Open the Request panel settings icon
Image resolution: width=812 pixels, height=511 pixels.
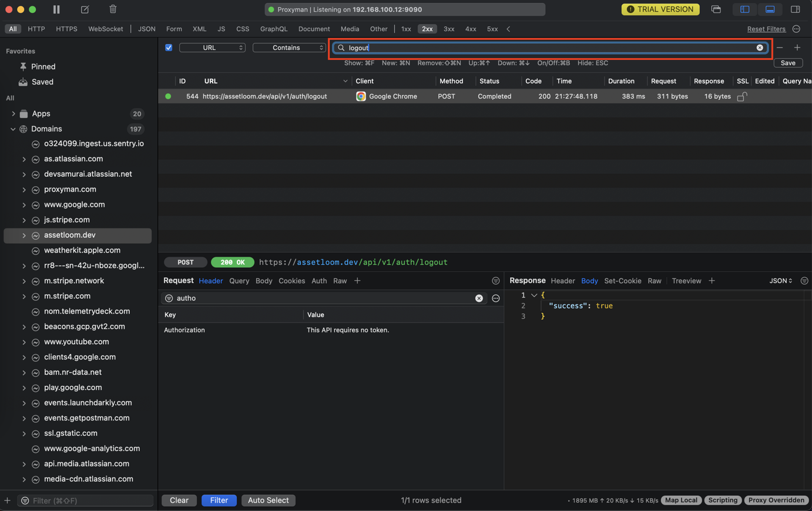coord(496,281)
